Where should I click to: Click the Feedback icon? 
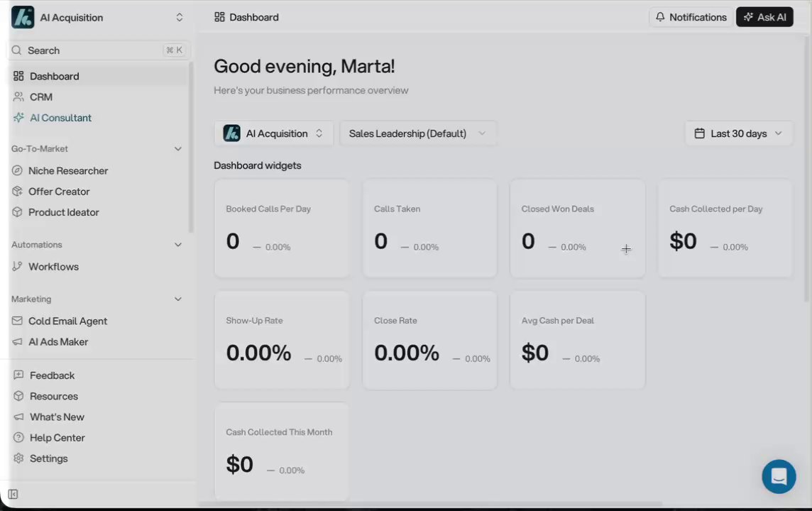(18, 375)
